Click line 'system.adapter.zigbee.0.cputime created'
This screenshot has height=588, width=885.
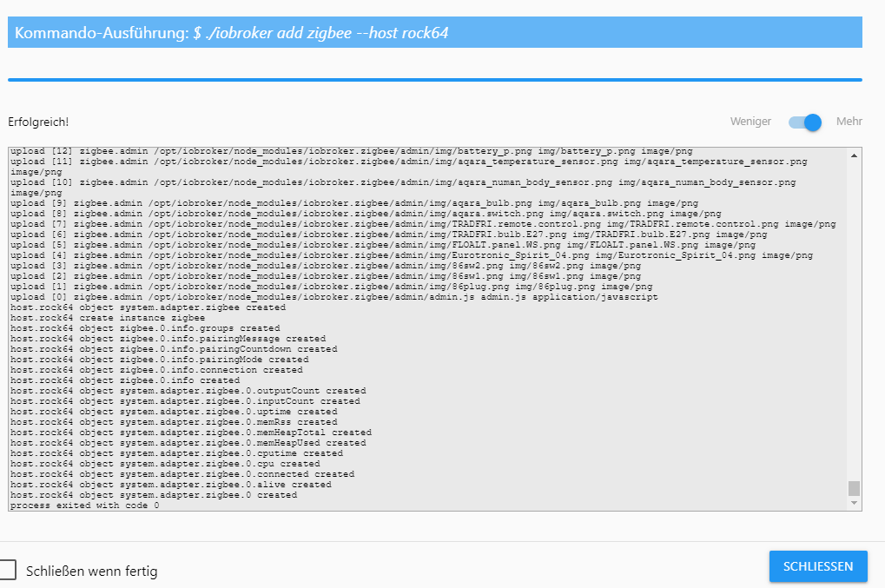tap(176, 453)
